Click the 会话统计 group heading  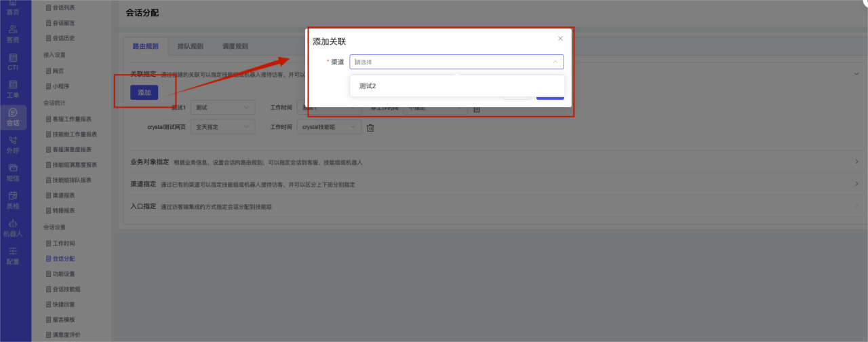[x=54, y=103]
